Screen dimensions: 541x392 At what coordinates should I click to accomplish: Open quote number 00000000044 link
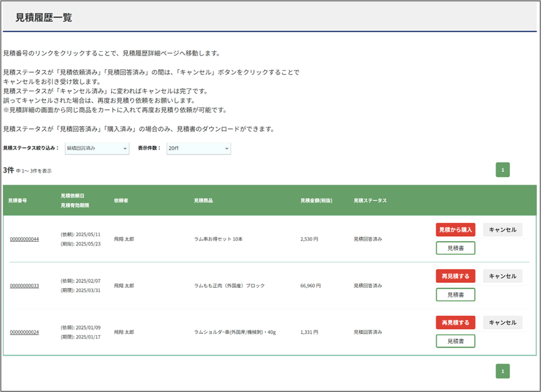click(x=24, y=239)
